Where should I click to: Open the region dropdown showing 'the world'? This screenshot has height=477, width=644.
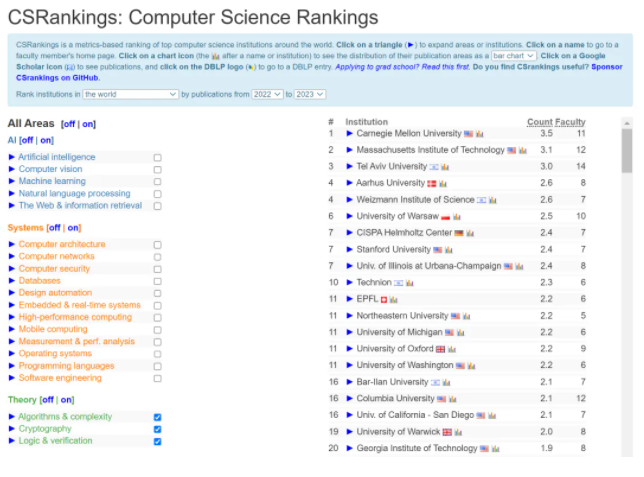click(131, 94)
